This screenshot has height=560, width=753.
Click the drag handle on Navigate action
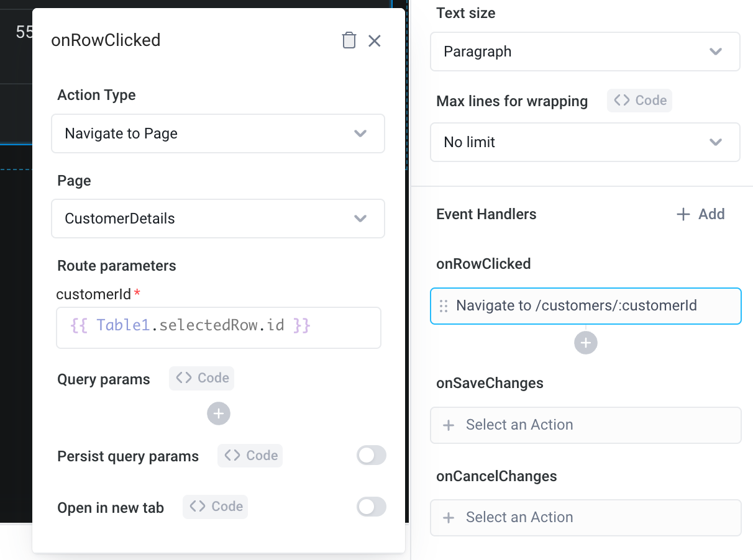(x=444, y=306)
